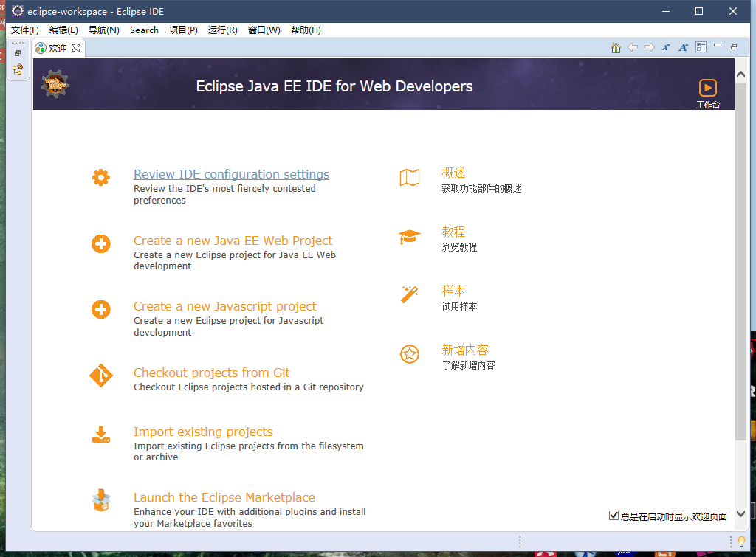Click the 样本 magic wand icon
This screenshot has width=756, height=557.
pos(409,294)
